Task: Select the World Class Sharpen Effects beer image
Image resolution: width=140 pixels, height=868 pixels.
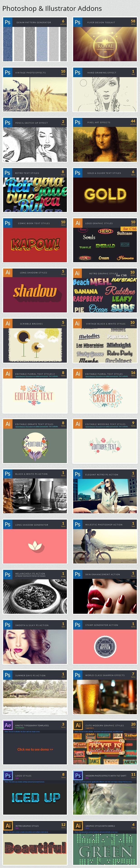Action: pyautogui.click(x=105, y=697)
